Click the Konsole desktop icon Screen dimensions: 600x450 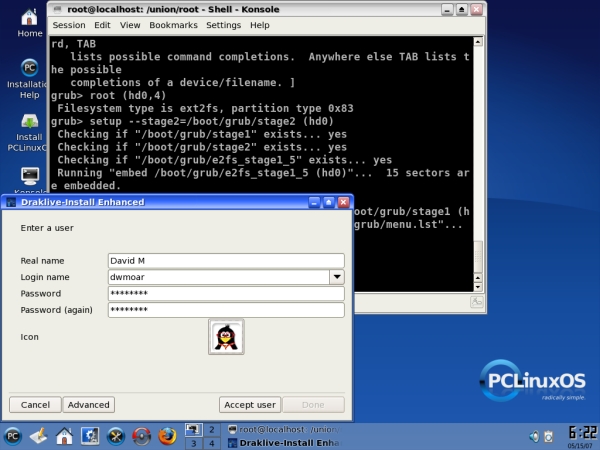click(x=30, y=180)
